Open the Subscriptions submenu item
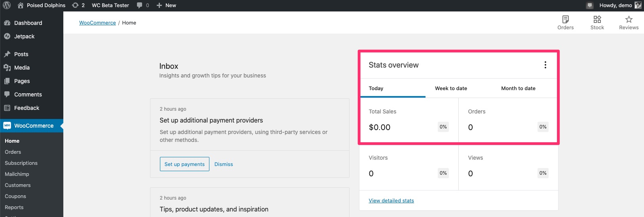 21,163
